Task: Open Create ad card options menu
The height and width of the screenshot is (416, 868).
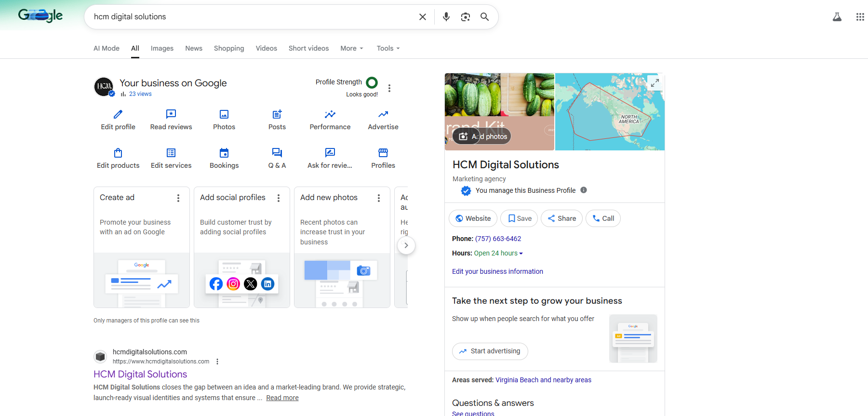Action: tap(178, 198)
